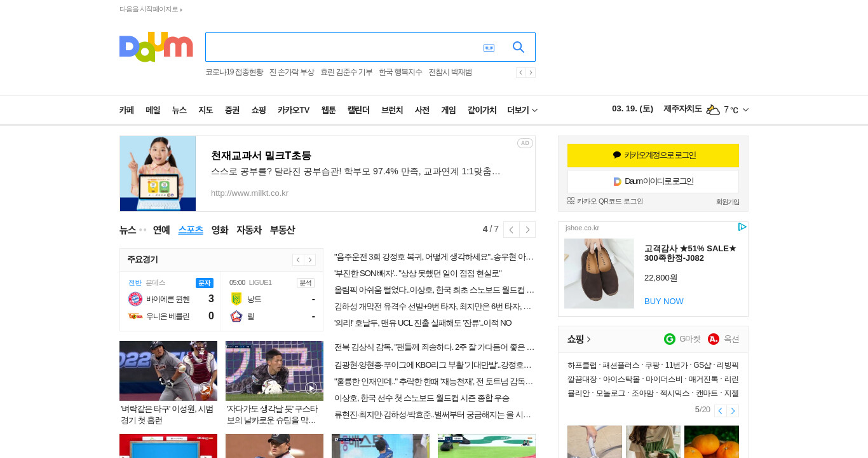Screen dimensions: 868x458
Task: Click the Union Berlin team logo
Action: point(135,316)
